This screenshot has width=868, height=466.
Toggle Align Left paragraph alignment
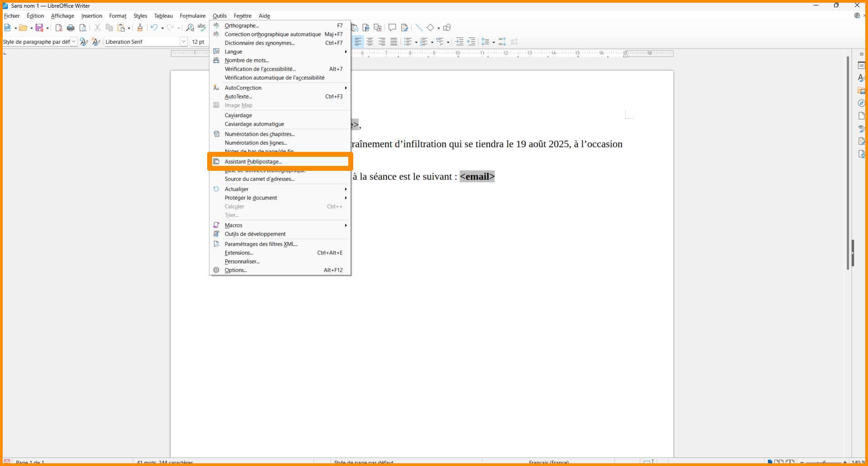(x=358, y=42)
